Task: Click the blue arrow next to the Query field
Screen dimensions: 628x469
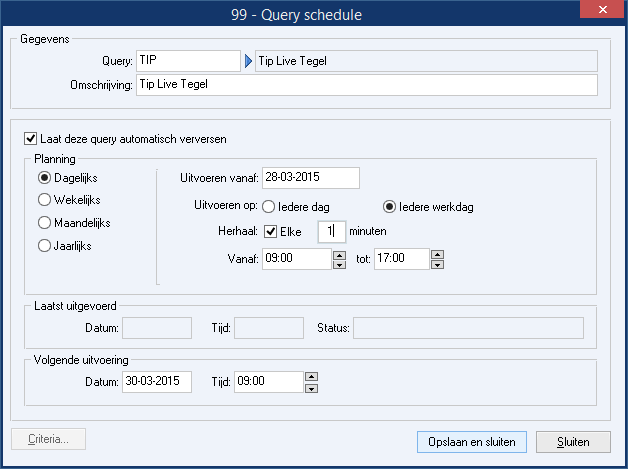Action: [x=248, y=61]
